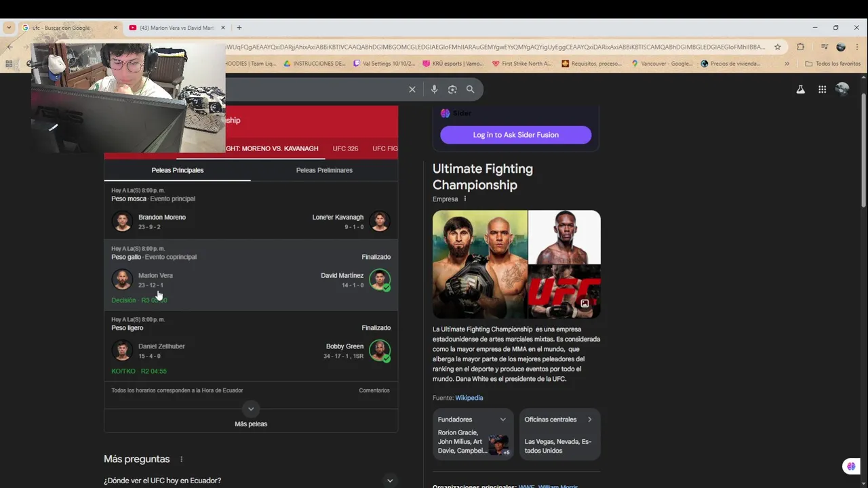Open the Google apps grid
The height and width of the screenshot is (488, 868).
pos(822,89)
